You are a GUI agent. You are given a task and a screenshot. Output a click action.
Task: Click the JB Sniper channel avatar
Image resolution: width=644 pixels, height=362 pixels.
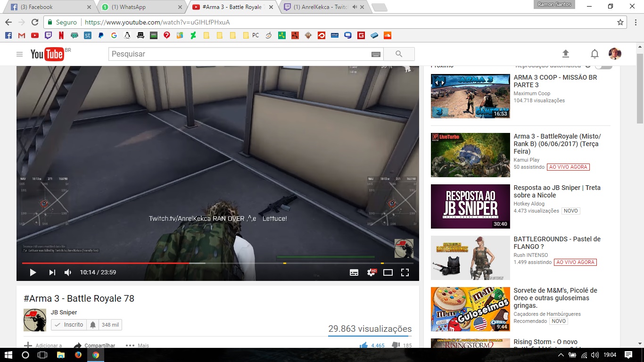click(x=35, y=320)
